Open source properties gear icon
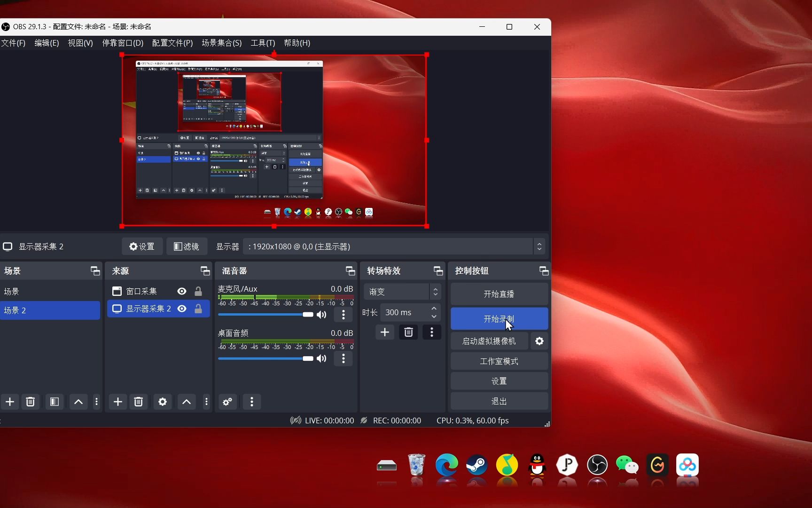 (163, 402)
